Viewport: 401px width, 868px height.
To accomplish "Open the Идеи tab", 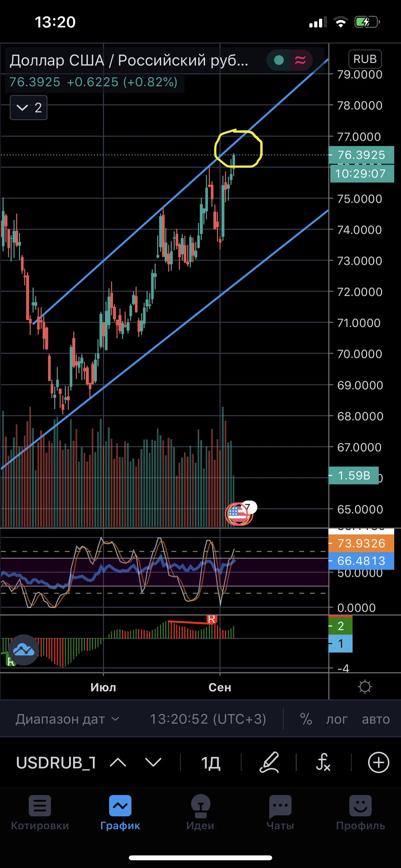I will click(200, 813).
